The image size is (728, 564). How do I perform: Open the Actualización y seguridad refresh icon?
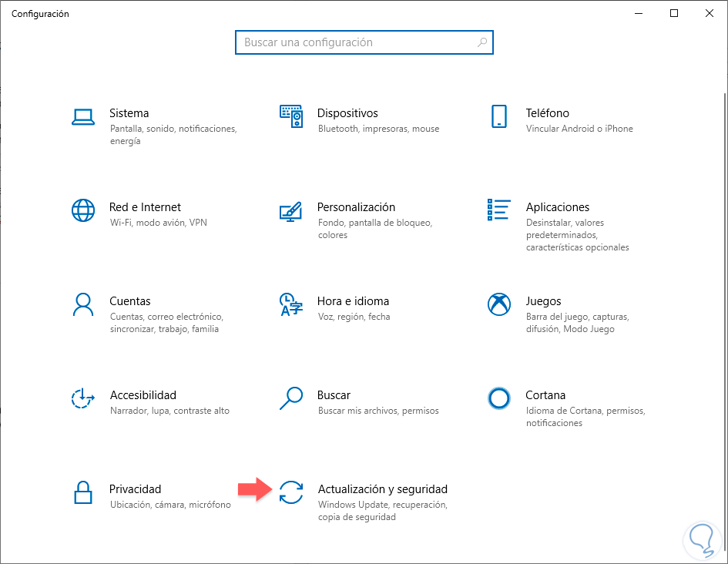click(x=291, y=492)
